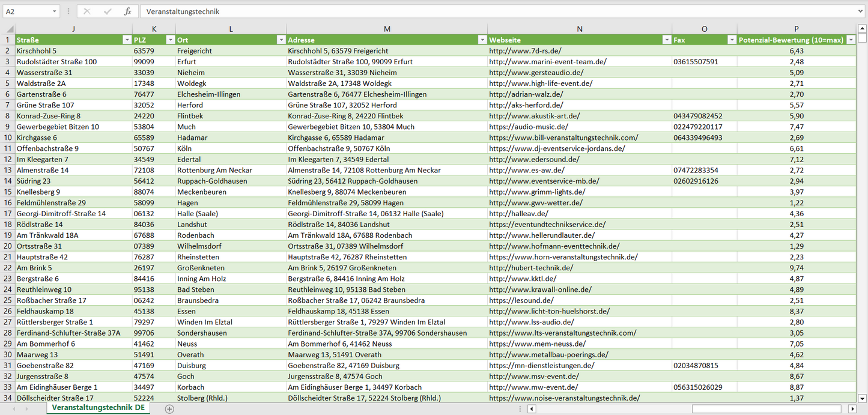Open the Straße column filter dropdown

pyautogui.click(x=126, y=40)
